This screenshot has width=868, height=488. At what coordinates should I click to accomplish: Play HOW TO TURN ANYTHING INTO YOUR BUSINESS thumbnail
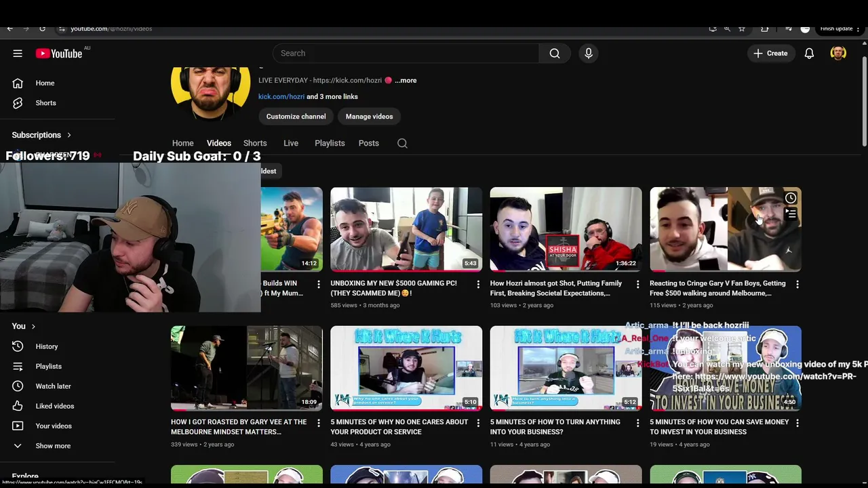point(566,368)
